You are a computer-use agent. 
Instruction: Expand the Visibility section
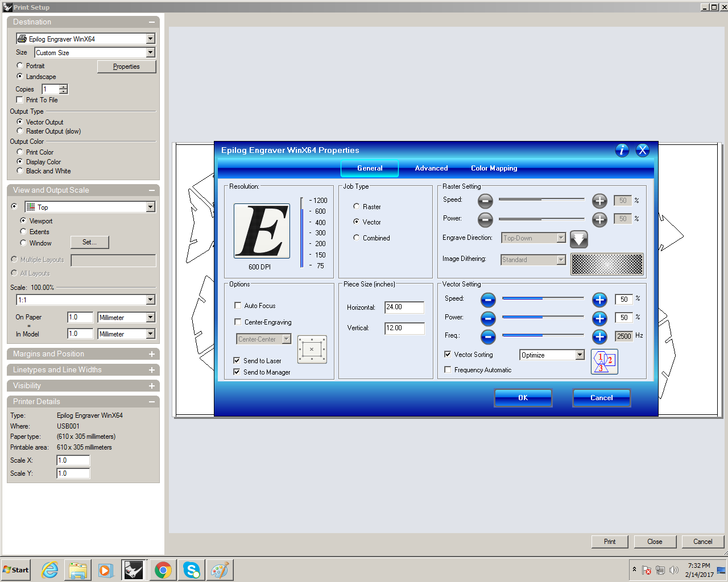click(x=152, y=385)
